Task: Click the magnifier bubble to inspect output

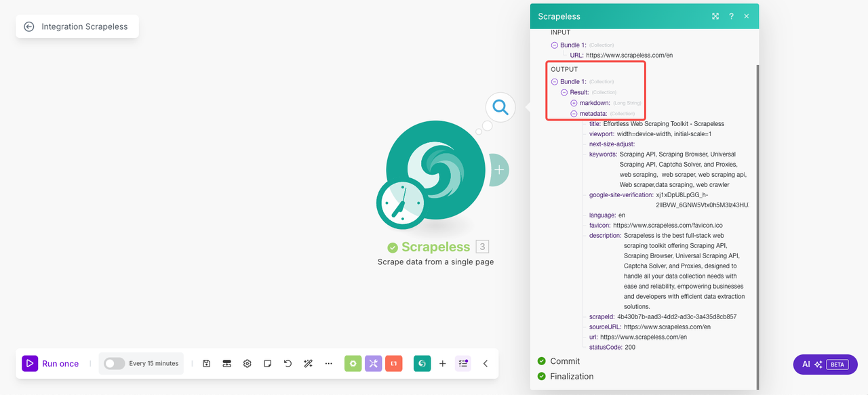Action: 500,107
